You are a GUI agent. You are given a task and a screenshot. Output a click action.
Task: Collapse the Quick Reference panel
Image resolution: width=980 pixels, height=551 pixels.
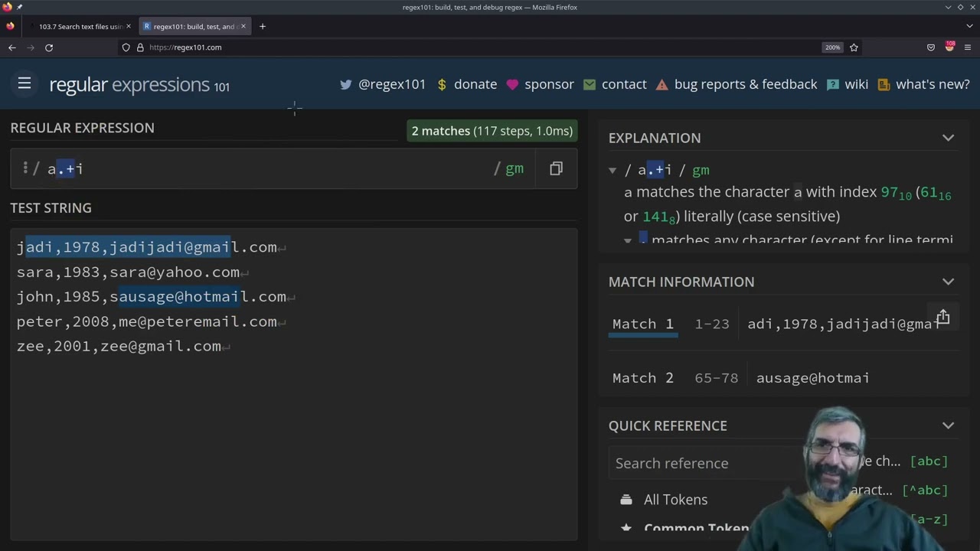coord(948,425)
